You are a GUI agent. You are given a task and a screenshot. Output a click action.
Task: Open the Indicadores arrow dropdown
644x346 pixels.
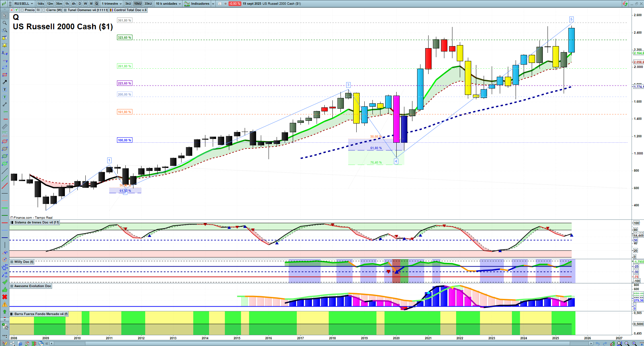(x=213, y=4)
